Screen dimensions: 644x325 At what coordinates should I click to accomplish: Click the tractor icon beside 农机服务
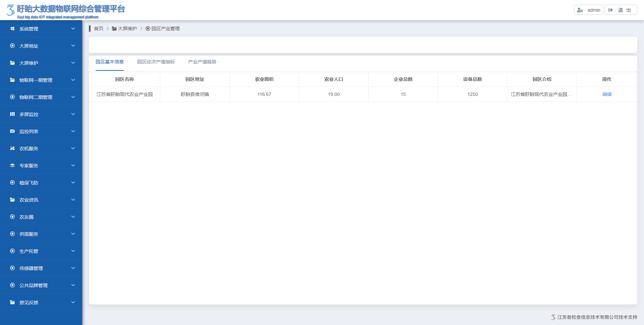pos(12,149)
